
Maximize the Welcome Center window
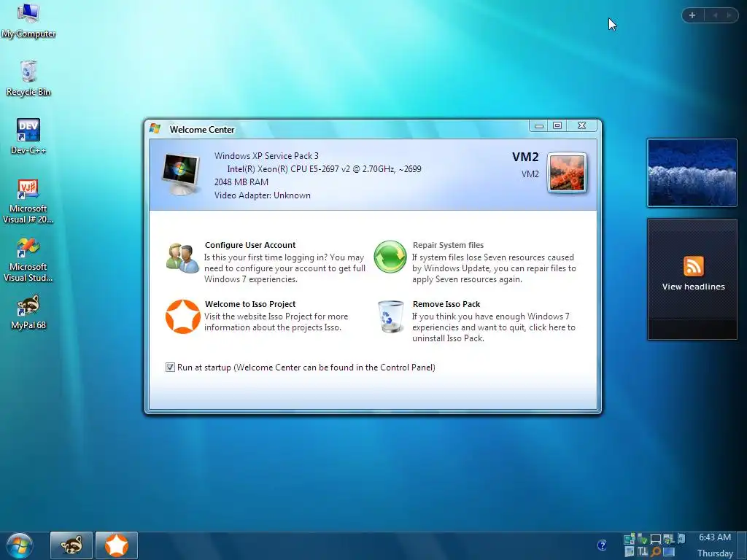(557, 125)
